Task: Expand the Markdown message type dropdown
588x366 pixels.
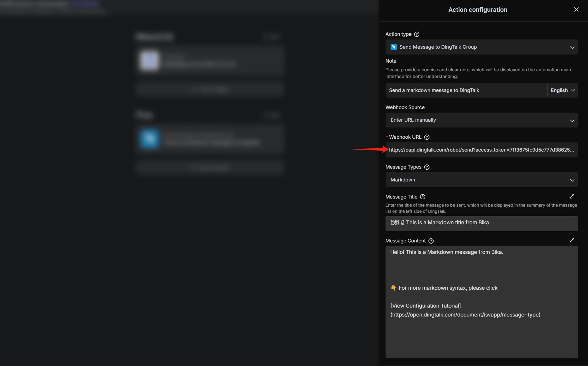Action: click(x=481, y=180)
